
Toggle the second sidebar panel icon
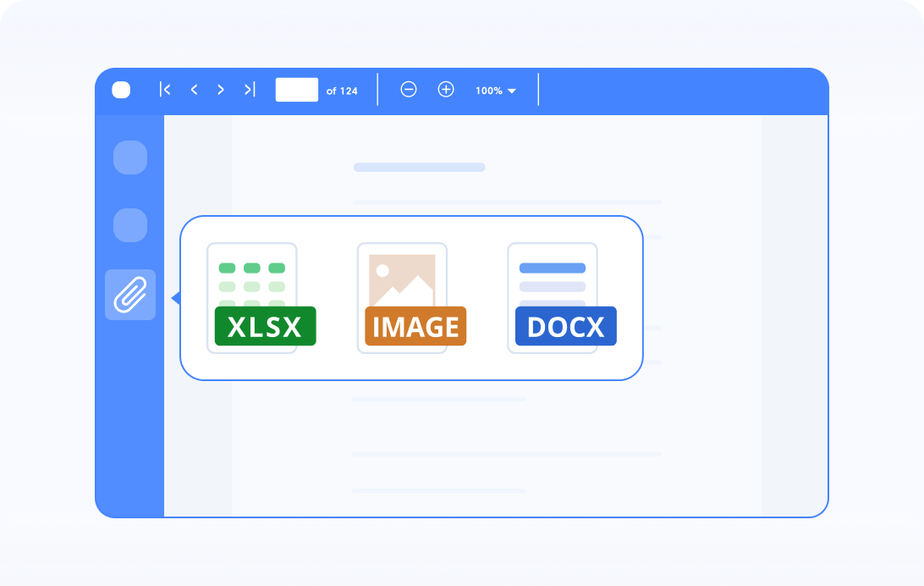[129, 225]
